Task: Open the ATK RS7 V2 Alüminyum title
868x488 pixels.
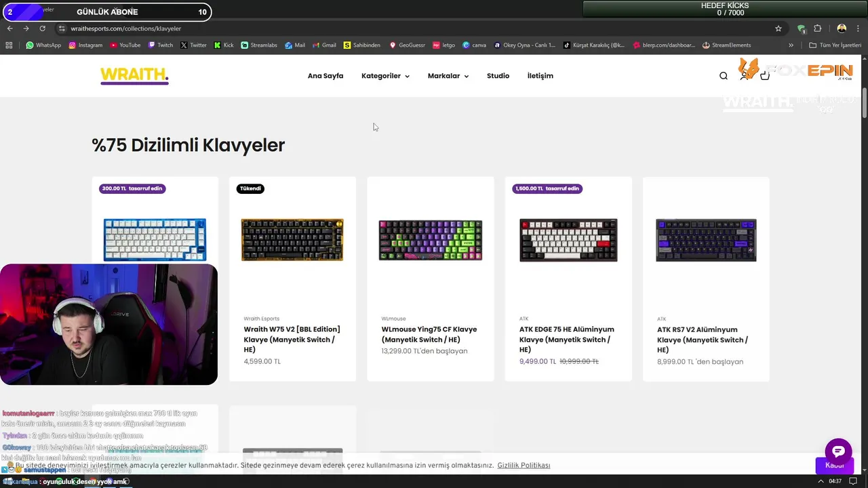Action: (x=703, y=340)
